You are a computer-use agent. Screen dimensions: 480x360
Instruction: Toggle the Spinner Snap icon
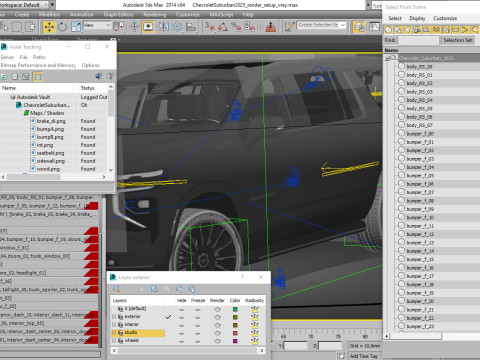pos(250,27)
